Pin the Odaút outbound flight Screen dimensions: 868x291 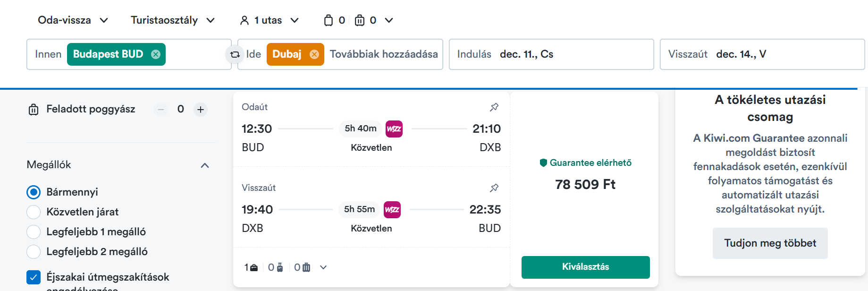[x=494, y=107]
